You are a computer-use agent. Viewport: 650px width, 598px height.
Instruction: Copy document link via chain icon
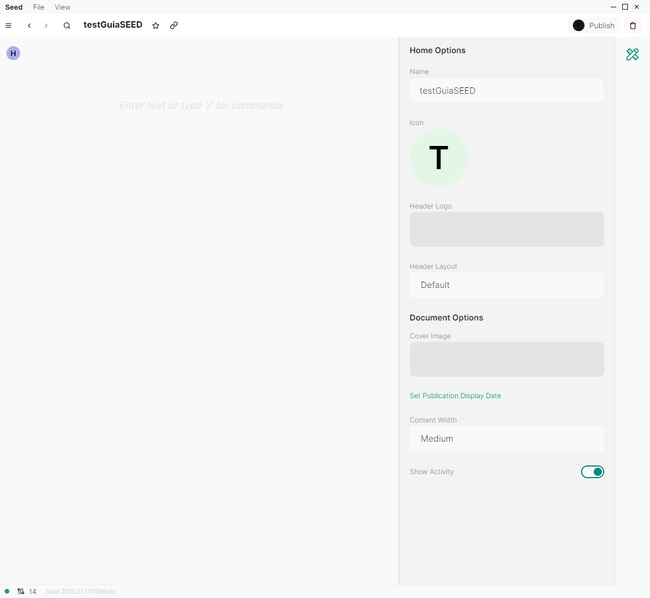[174, 26]
